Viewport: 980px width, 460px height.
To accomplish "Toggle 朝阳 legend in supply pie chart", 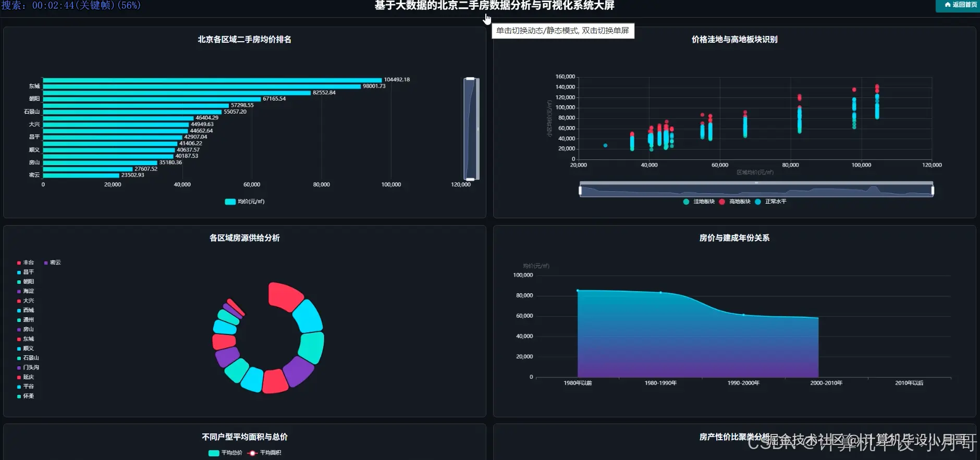I will click(26, 282).
